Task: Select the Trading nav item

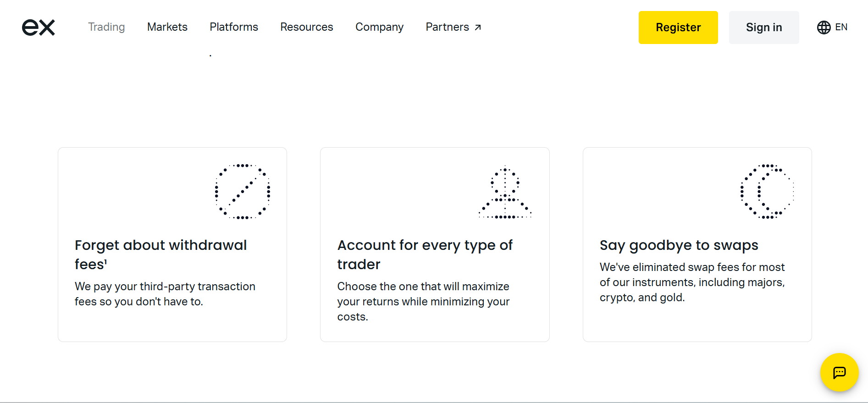Action: click(106, 27)
